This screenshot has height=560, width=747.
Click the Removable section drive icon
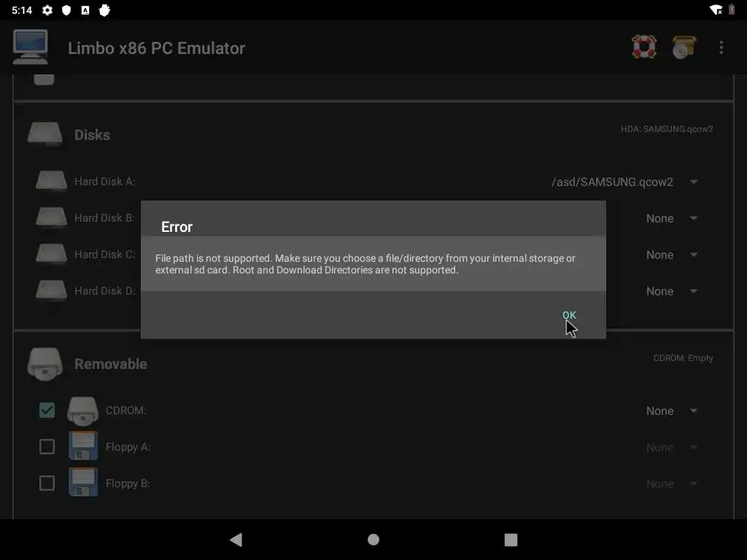click(44, 364)
